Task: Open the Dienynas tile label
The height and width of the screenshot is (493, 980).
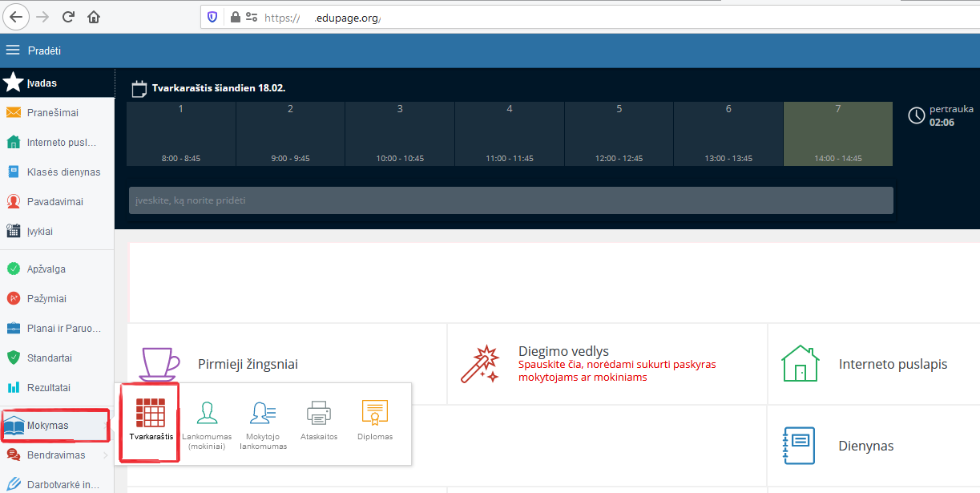Action: [x=866, y=446]
